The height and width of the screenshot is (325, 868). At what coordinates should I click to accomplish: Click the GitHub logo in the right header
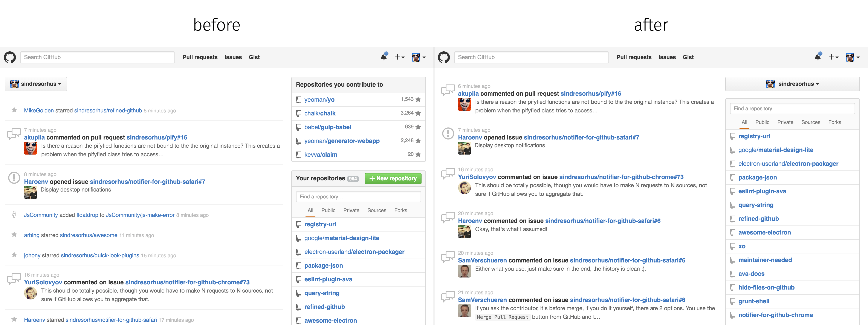pyautogui.click(x=444, y=57)
